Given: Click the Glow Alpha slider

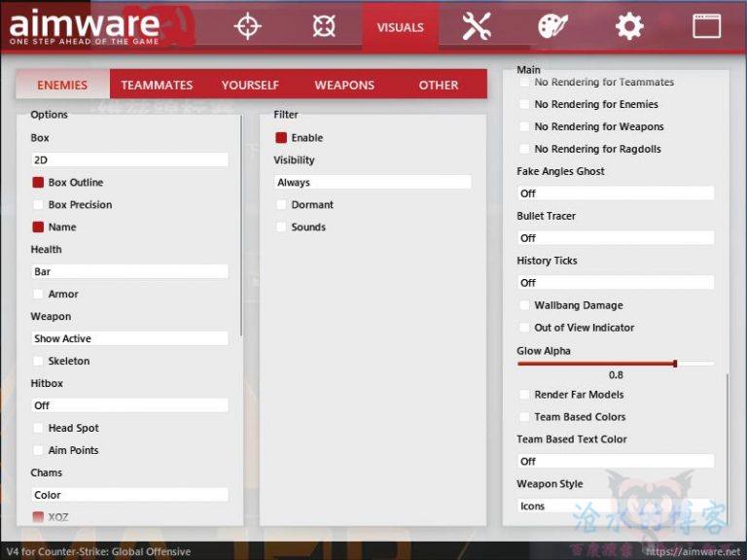Looking at the screenshot, I should (615, 364).
